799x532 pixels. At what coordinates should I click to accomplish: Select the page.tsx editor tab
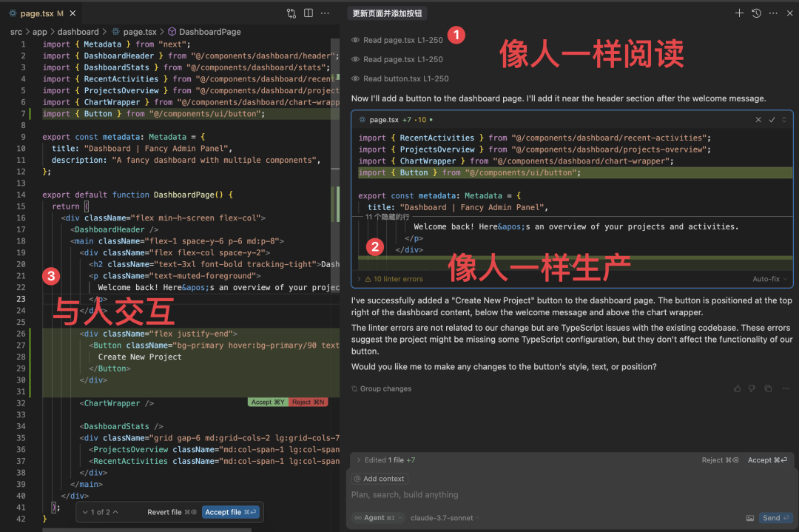tap(41, 13)
